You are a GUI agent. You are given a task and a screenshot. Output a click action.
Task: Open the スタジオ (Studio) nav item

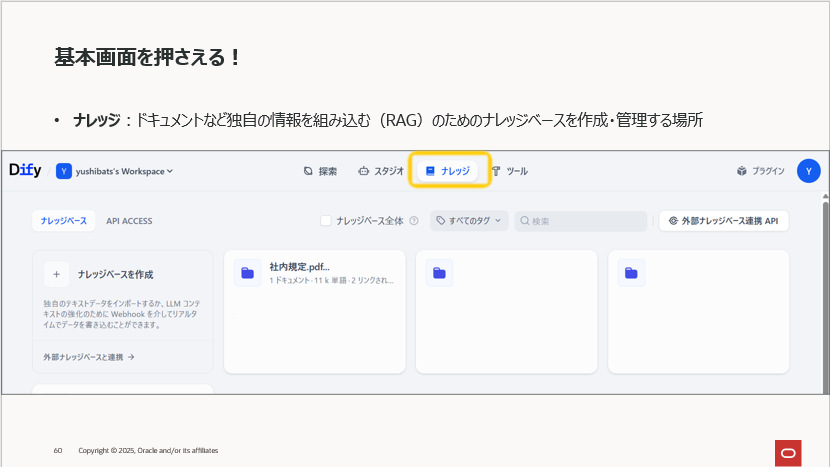click(x=381, y=171)
